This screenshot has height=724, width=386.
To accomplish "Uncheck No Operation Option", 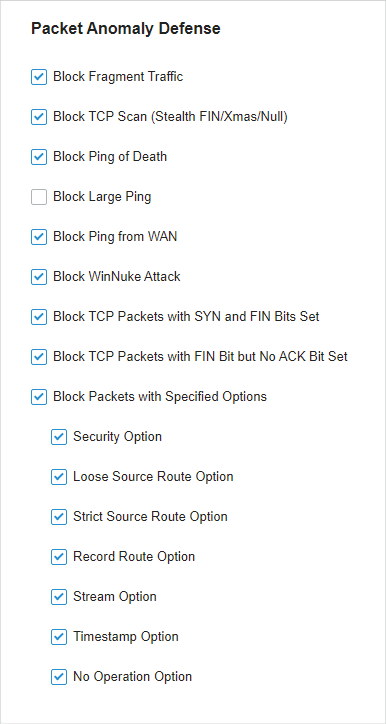I will (59, 677).
